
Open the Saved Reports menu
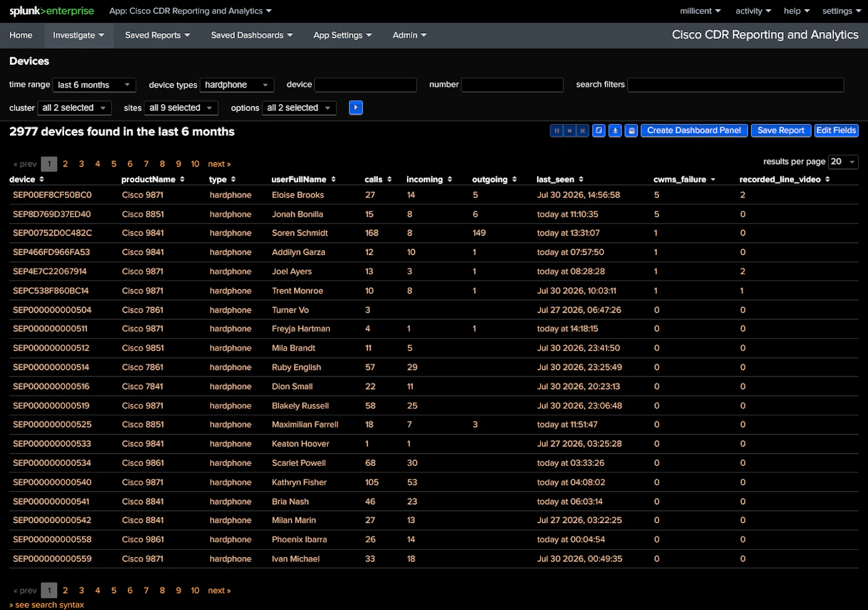(x=157, y=35)
